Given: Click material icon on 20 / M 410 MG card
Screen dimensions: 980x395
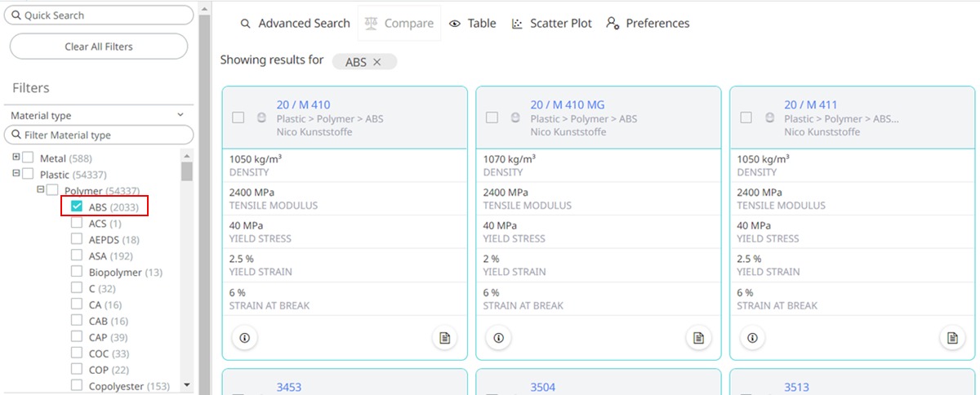Looking at the screenshot, I should click(x=515, y=118).
